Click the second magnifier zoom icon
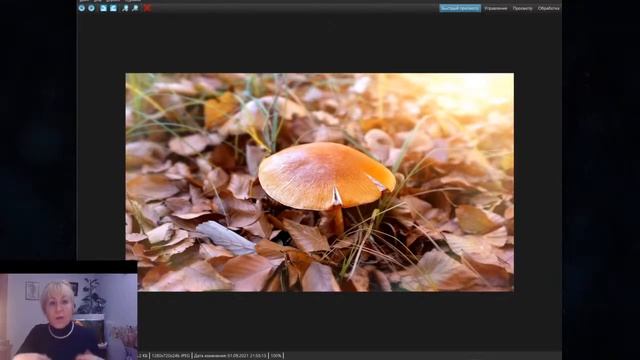This screenshot has width=640, height=360. click(135, 8)
